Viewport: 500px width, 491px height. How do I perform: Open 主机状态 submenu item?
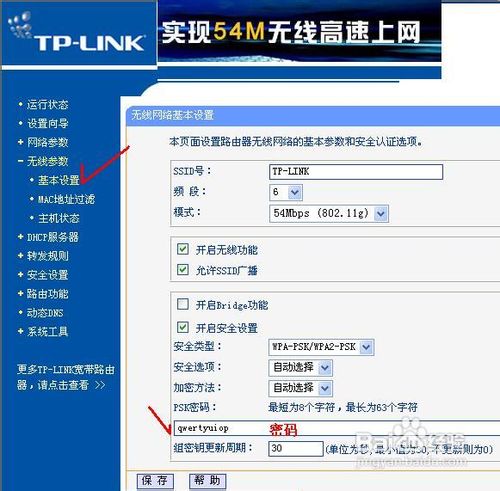(x=59, y=218)
